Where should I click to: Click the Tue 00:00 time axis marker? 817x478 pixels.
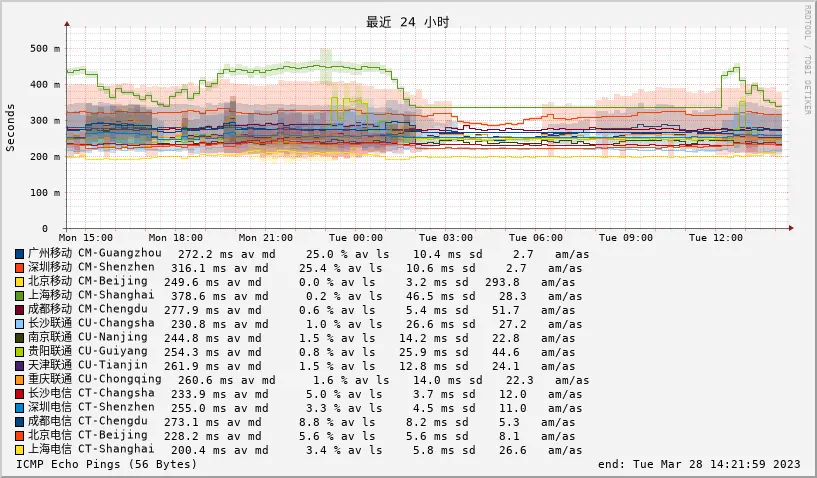click(x=355, y=238)
